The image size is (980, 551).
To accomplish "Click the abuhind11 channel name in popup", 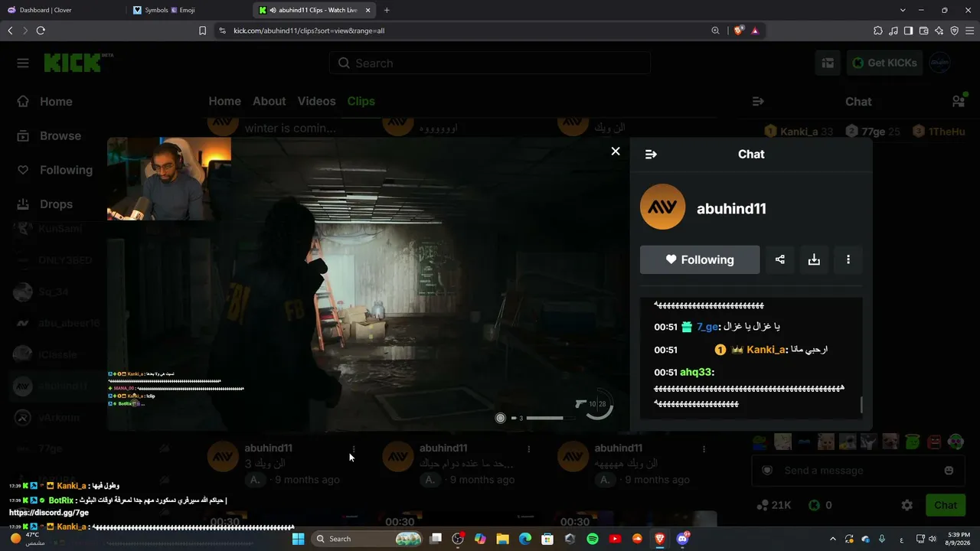I will [x=731, y=208].
